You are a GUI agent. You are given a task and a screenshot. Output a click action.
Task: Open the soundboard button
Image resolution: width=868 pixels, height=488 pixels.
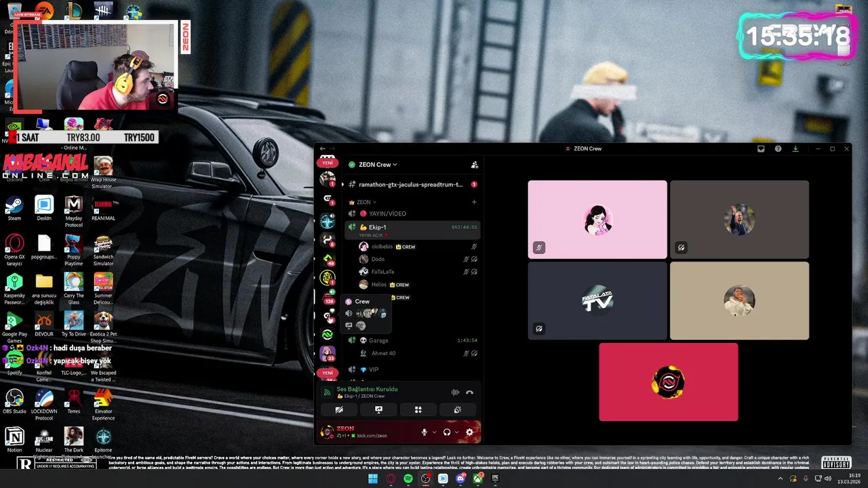(x=457, y=409)
